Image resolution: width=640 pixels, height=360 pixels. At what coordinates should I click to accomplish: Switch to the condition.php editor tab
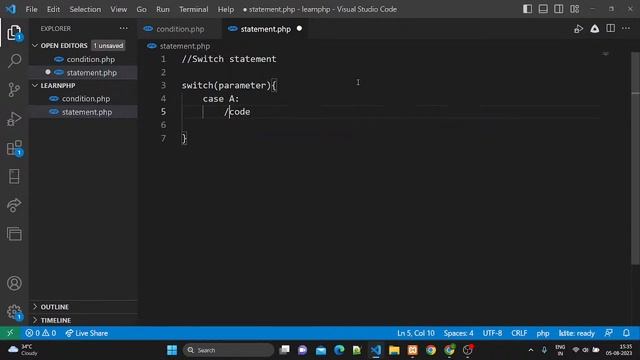point(180,29)
